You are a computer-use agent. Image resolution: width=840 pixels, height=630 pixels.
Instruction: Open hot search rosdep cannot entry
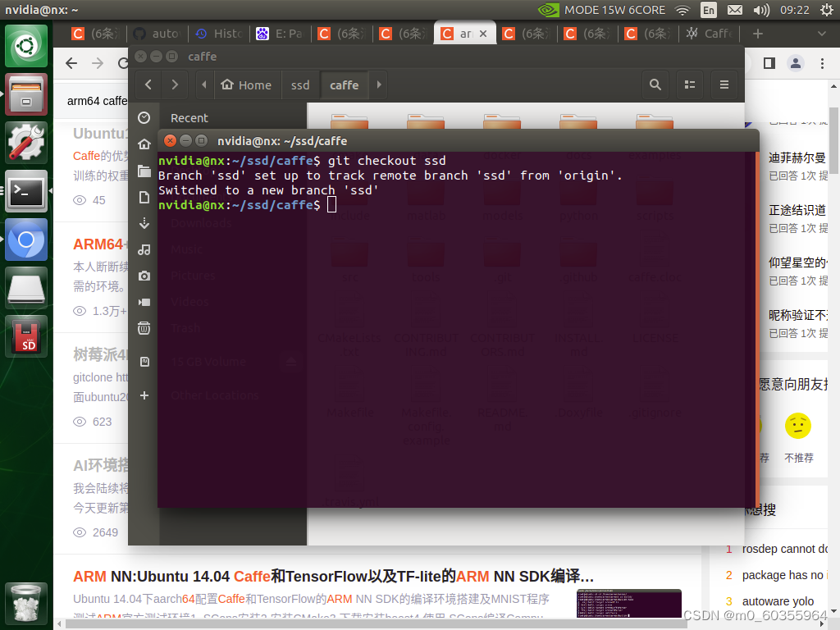785,549
